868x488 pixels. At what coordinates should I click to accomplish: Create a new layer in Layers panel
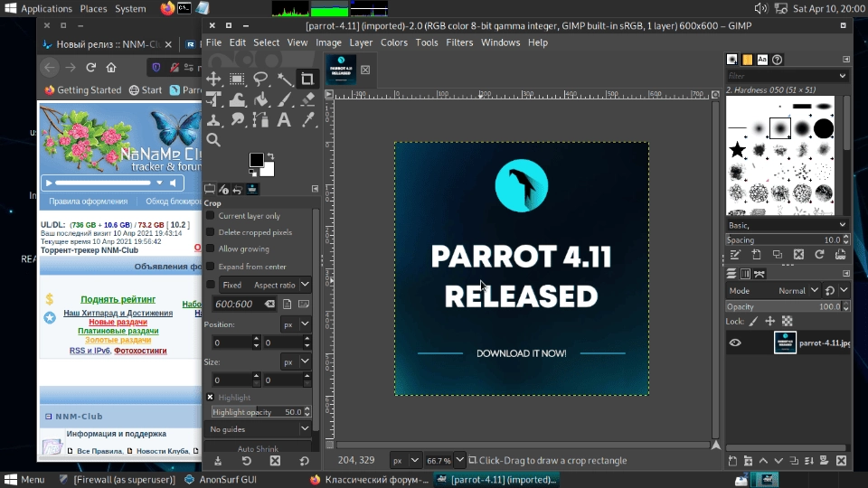pyautogui.click(x=732, y=461)
